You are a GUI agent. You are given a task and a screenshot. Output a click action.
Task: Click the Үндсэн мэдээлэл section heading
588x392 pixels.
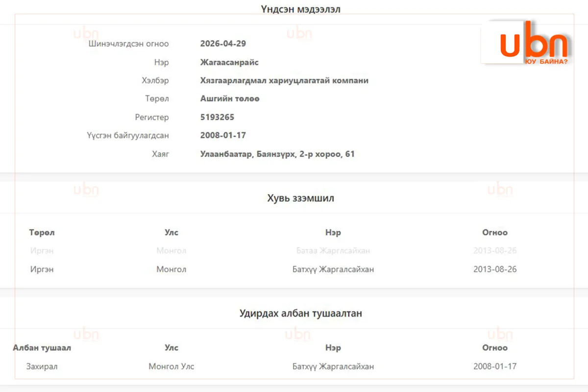(x=301, y=9)
